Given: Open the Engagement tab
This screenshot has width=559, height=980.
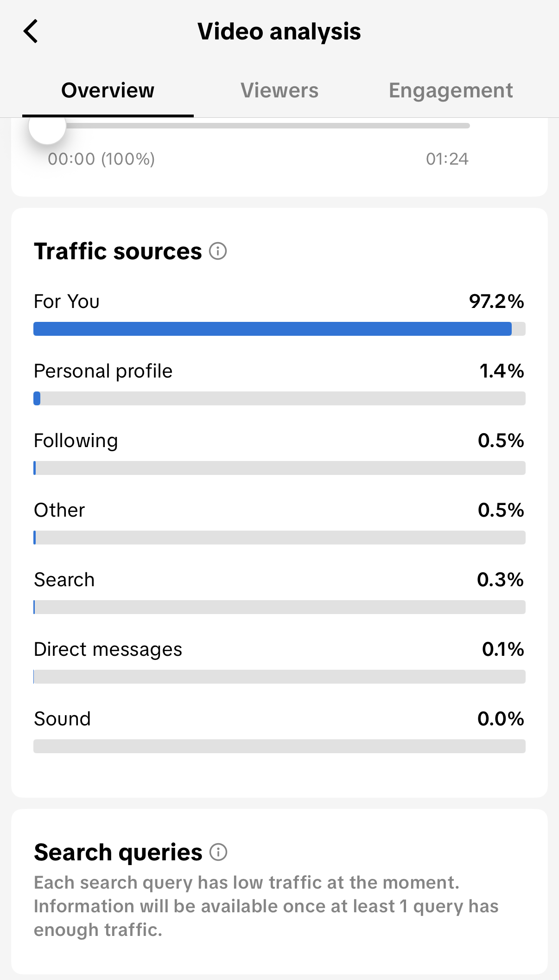Looking at the screenshot, I should pos(451,90).
